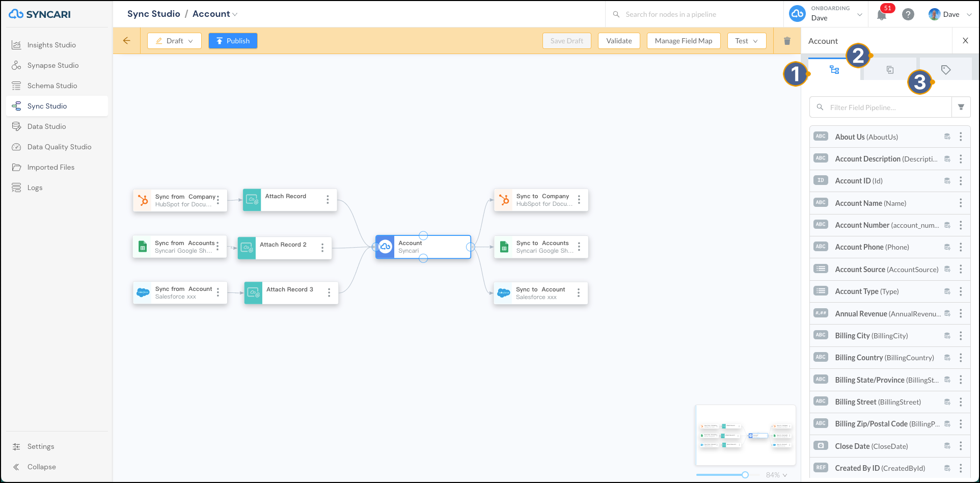
Task: Switch to the tag icon tab
Action: (x=946, y=70)
